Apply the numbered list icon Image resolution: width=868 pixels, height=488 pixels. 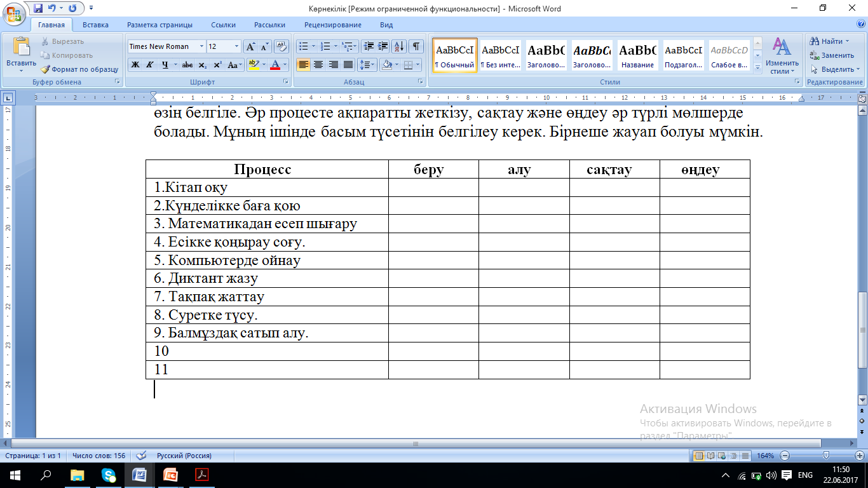(325, 46)
